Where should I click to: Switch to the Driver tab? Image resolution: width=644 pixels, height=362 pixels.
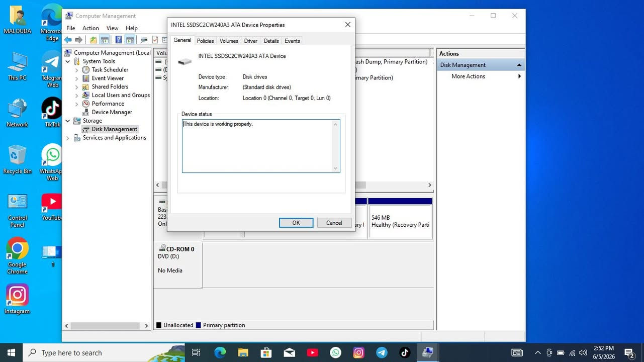point(251,41)
